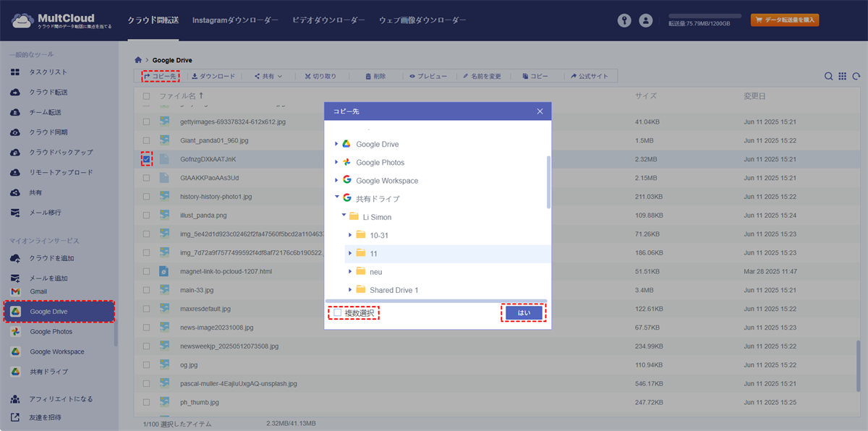The height and width of the screenshot is (431, 868).
Task: Click 切り取り in the toolbar
Action: (x=320, y=76)
